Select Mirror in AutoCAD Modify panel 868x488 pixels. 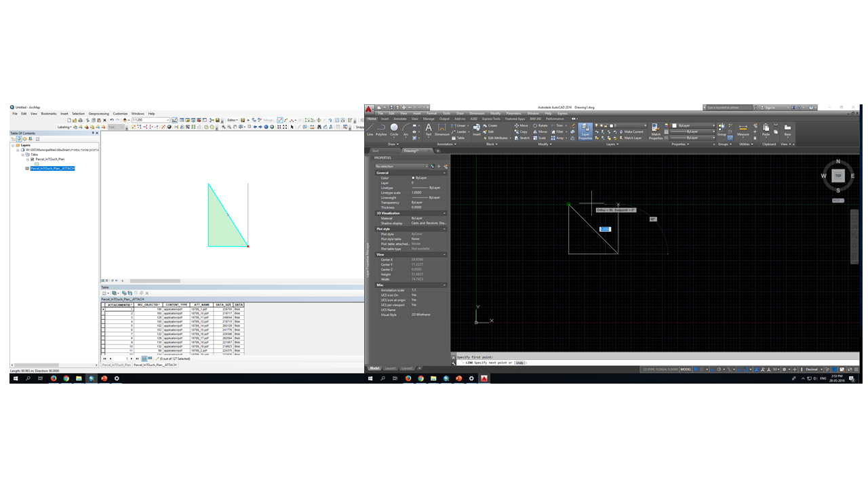click(x=540, y=131)
